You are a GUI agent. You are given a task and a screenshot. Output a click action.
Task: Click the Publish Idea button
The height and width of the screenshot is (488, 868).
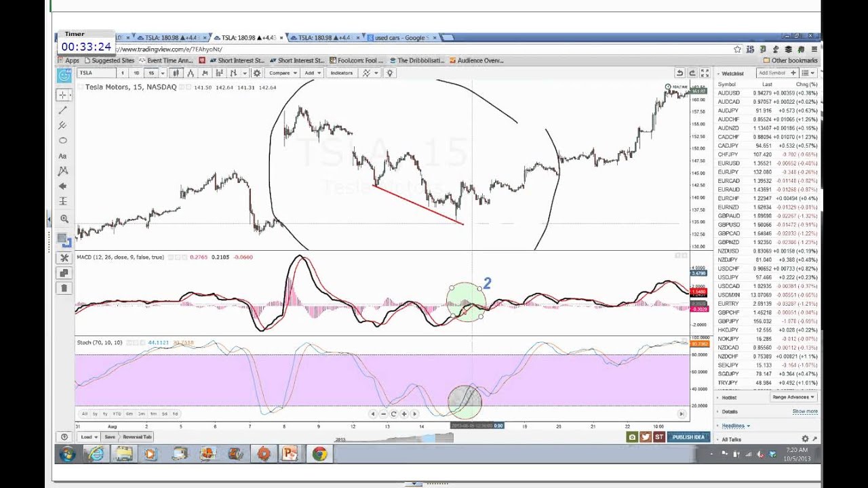pyautogui.click(x=688, y=437)
